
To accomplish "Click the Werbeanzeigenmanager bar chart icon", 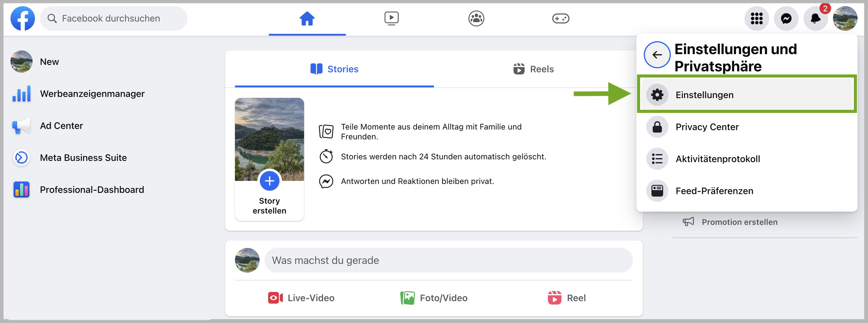I will [22, 94].
